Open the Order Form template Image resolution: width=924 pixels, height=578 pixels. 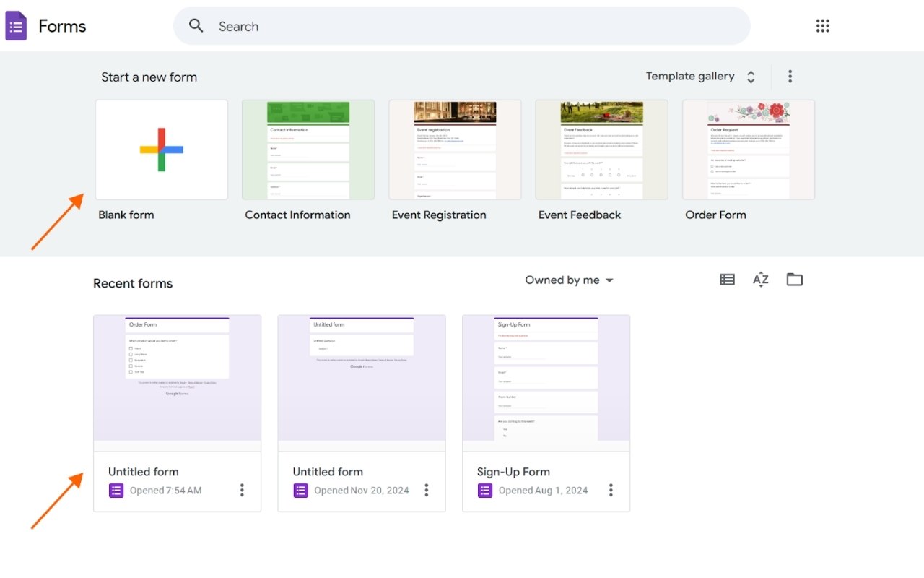pyautogui.click(x=749, y=150)
